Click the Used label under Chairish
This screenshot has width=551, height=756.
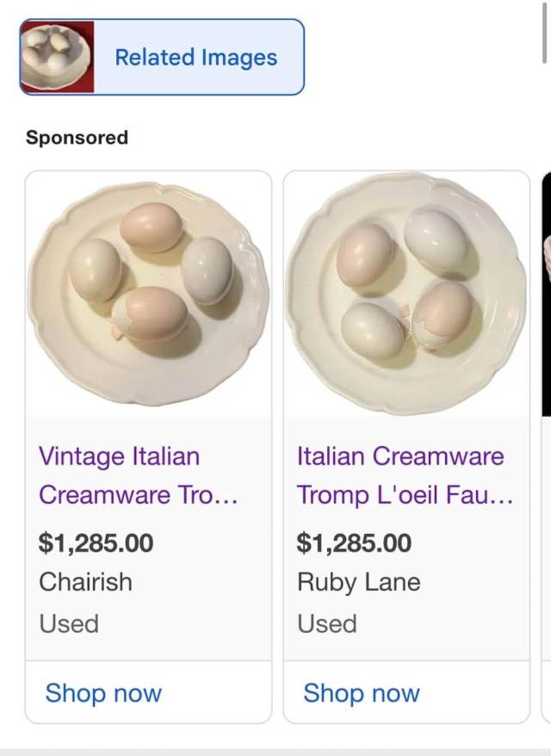click(x=69, y=623)
